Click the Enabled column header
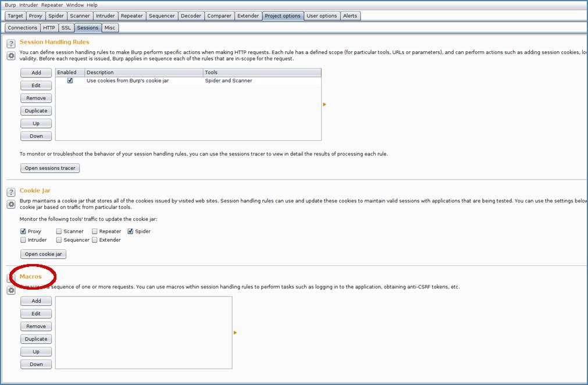Image resolution: width=588 pixels, height=385 pixels. coord(70,72)
